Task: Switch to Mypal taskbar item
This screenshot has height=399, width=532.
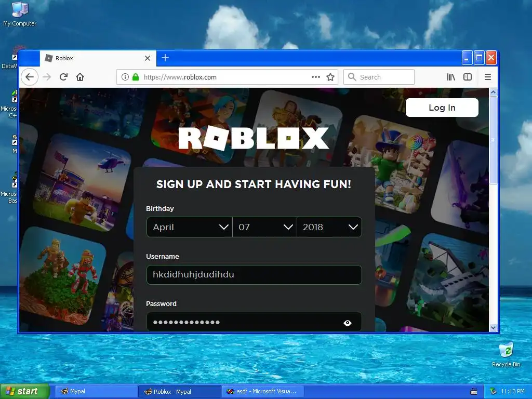Action: [x=96, y=392]
